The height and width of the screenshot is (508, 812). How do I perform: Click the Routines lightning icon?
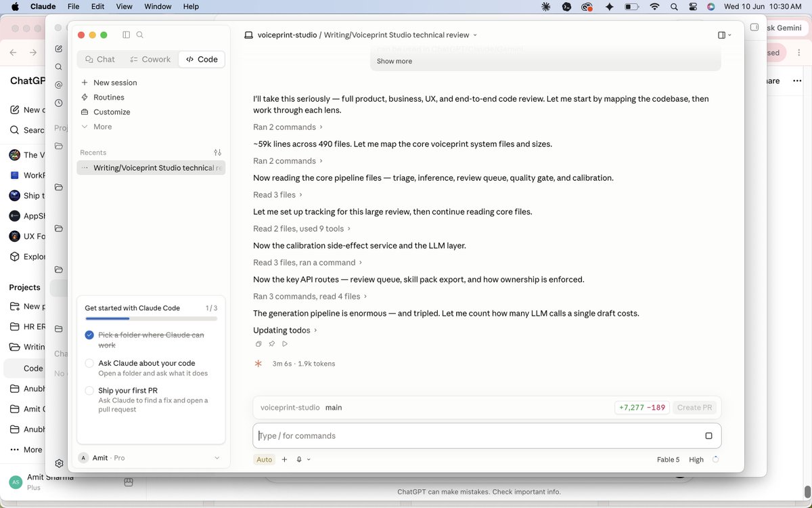[x=85, y=98]
